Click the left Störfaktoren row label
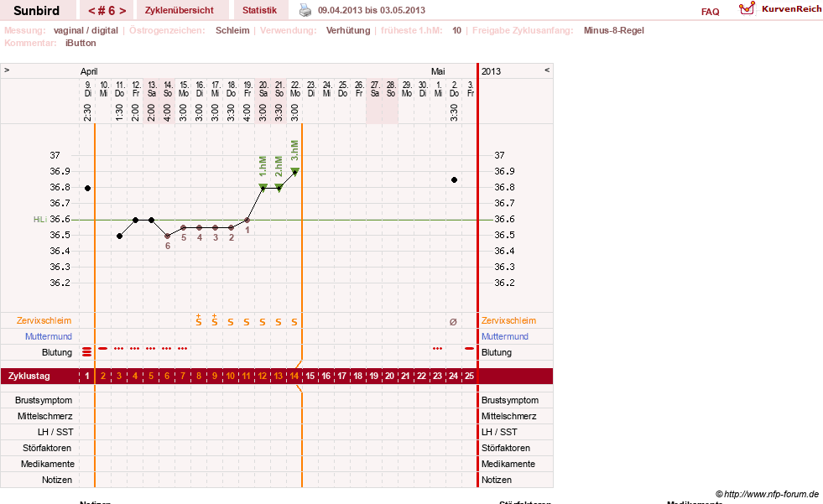The image size is (823, 504). click(47, 448)
